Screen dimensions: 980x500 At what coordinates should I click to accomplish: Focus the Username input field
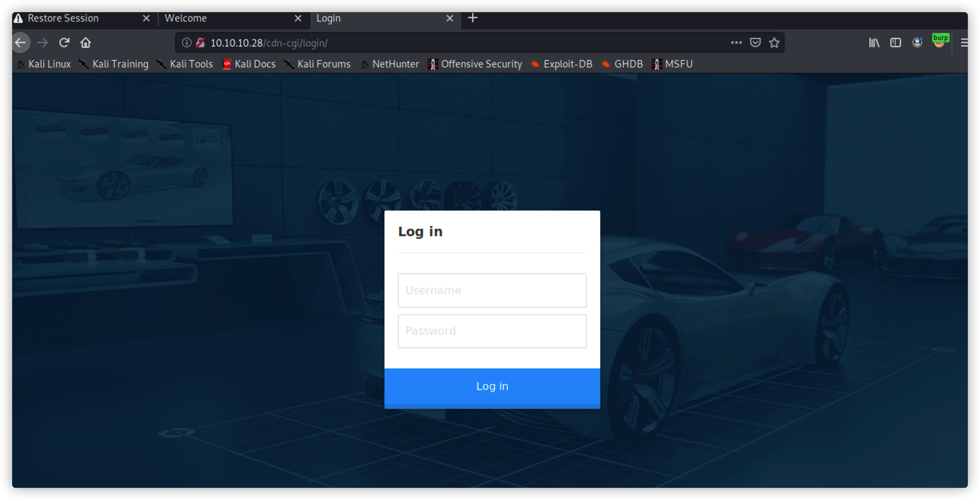492,290
